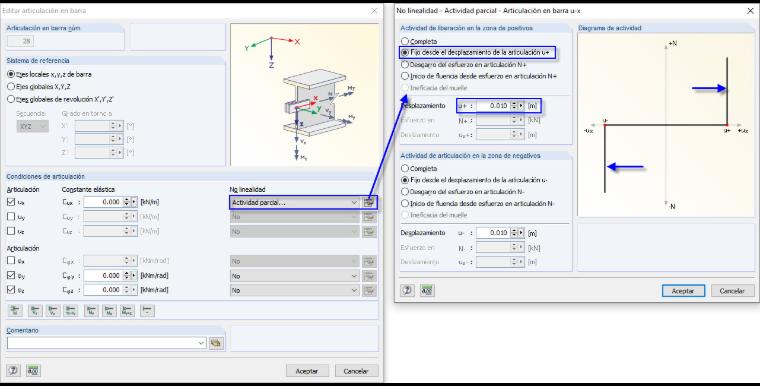
Task: Click the spinner on u- displacement field
Action: 514,233
